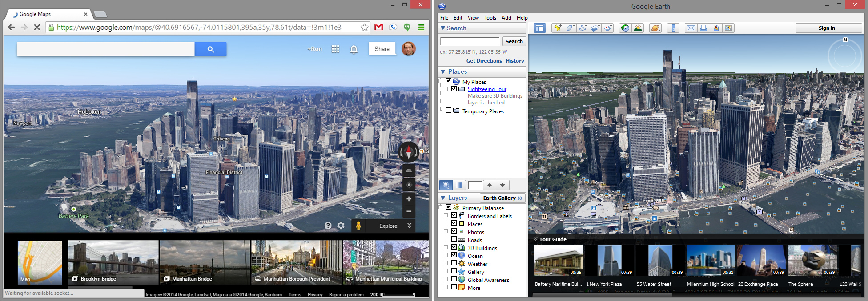Expand the Borders and Labels layer tree

(446, 215)
